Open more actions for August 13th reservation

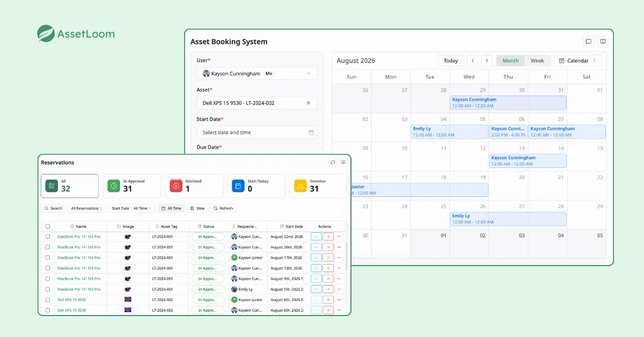tap(339, 268)
